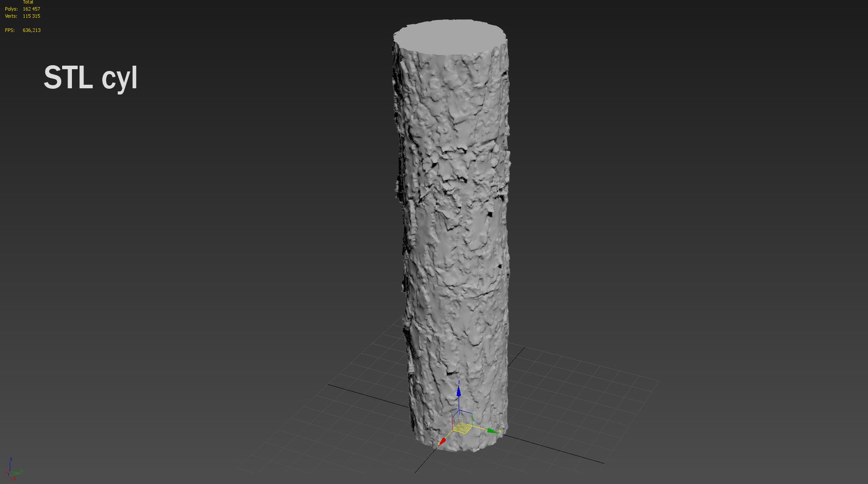Click the FPS value '636,213'

(32, 30)
